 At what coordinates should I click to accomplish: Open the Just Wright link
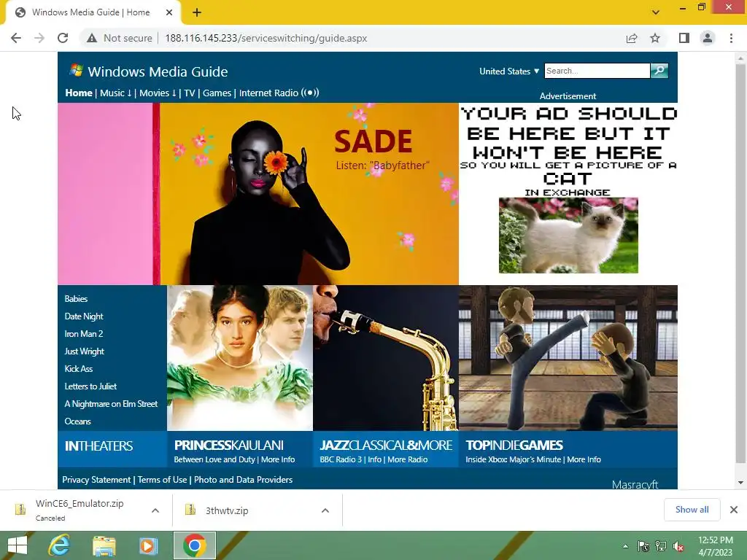(x=85, y=351)
